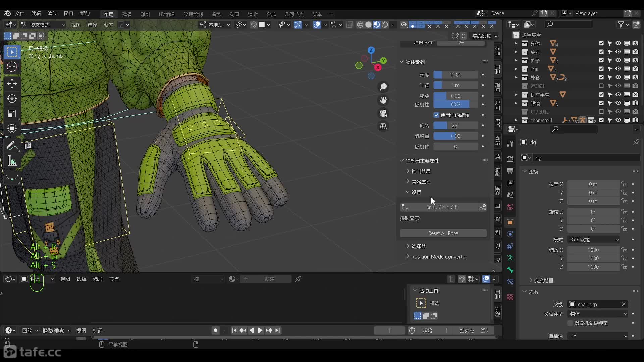Adjust the 缩放 0.30 slider

click(x=455, y=96)
